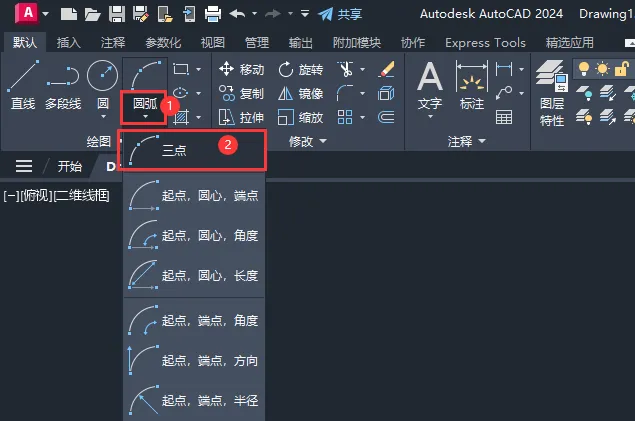This screenshot has width=635, height=421.
Task: Choose 起点, 端点, 半径 arc option
Action: [194, 400]
